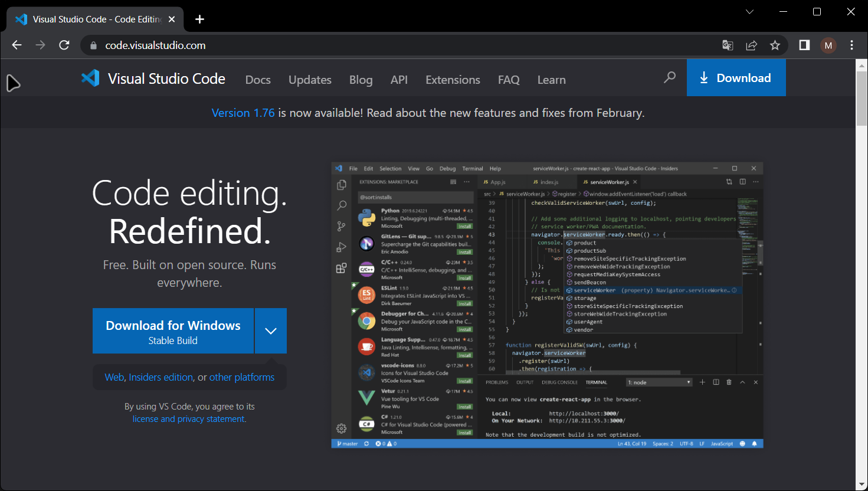Open the translate page icon
The height and width of the screenshot is (491, 868).
(728, 45)
